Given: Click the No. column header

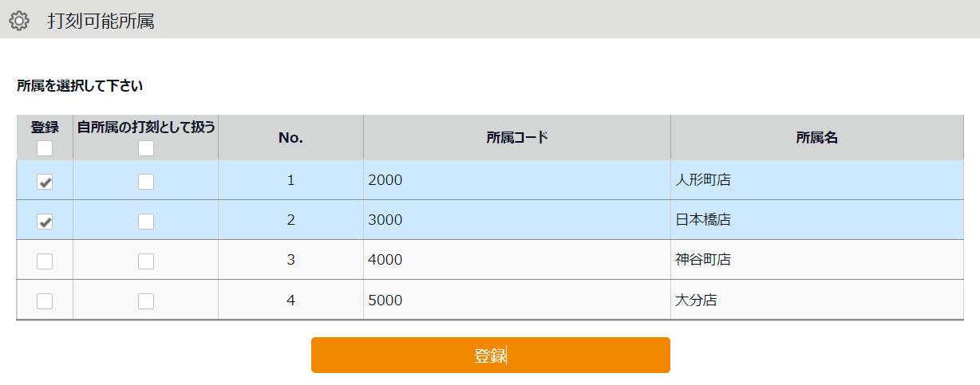Looking at the screenshot, I should pyautogui.click(x=290, y=138).
